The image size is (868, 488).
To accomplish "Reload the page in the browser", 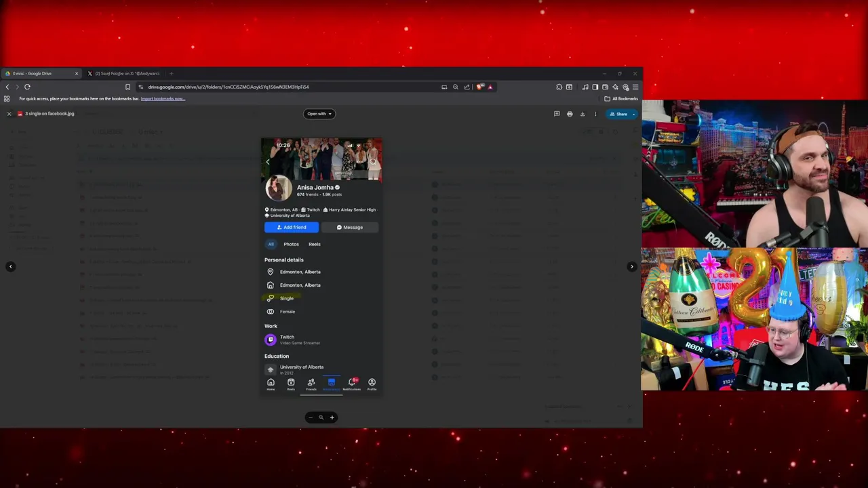I will 27,87.
